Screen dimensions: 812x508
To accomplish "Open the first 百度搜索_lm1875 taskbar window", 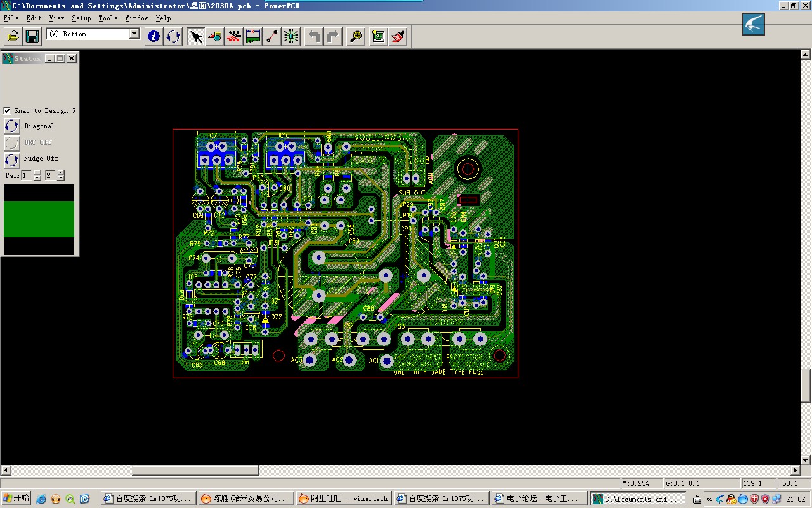I will [x=147, y=498].
